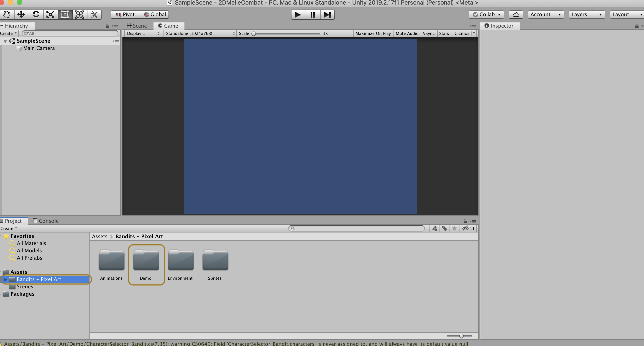Select the Scale tool

[x=50, y=15]
